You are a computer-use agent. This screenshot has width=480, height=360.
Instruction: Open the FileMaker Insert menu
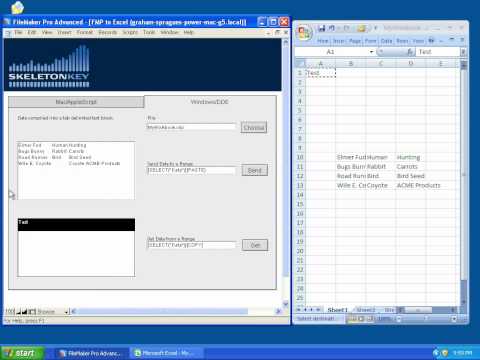pyautogui.click(x=64, y=32)
